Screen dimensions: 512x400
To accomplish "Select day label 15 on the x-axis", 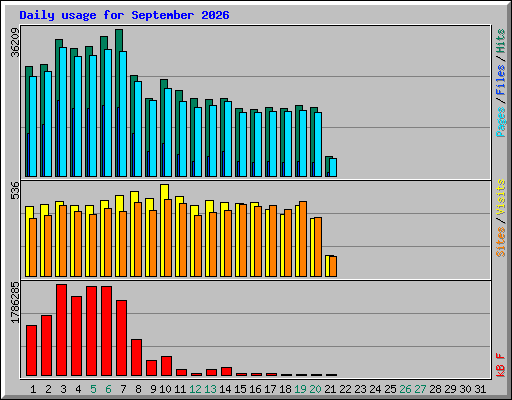I will 240,389.
